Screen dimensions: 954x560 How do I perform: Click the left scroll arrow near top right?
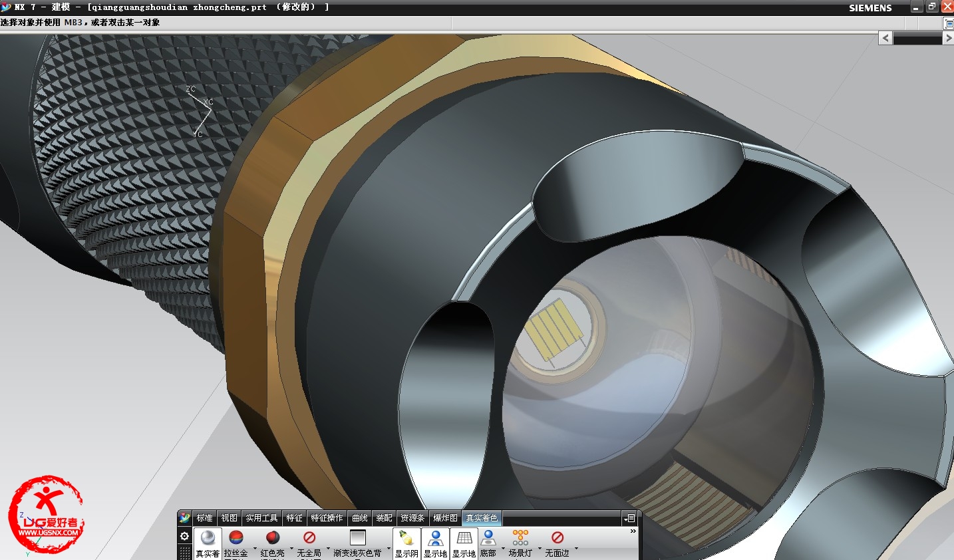tap(885, 38)
